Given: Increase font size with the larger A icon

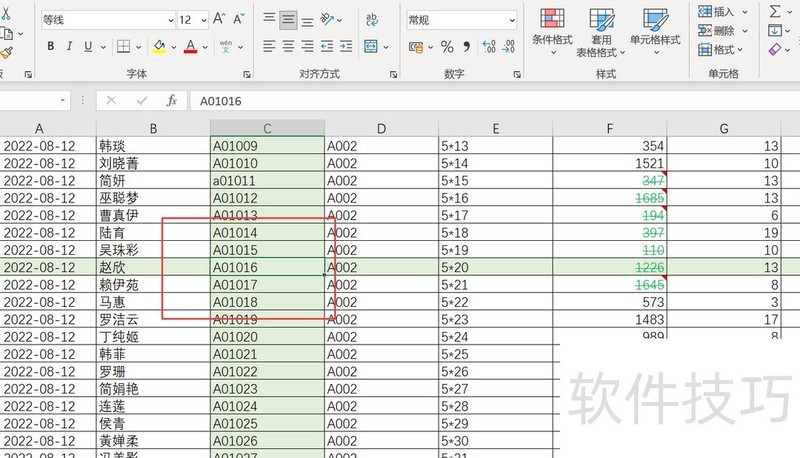Looking at the screenshot, I should click(x=219, y=19).
